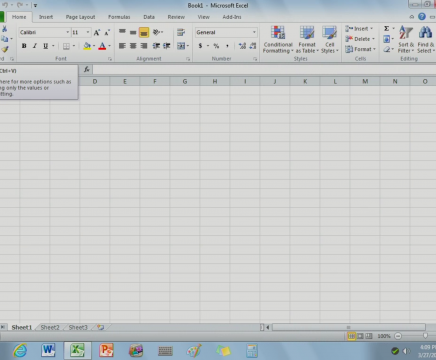Click the Decrease Font Size icon
This screenshot has height=360, width=436.
click(x=107, y=32)
